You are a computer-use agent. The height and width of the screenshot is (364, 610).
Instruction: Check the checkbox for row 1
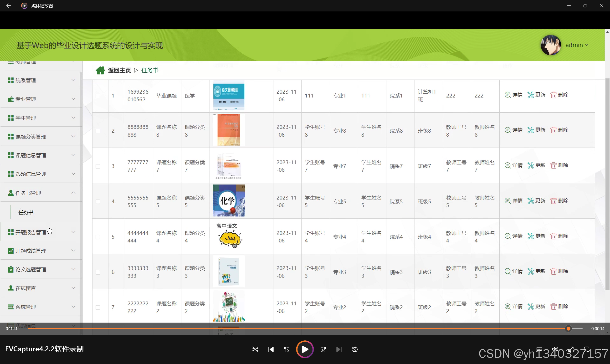(x=98, y=96)
